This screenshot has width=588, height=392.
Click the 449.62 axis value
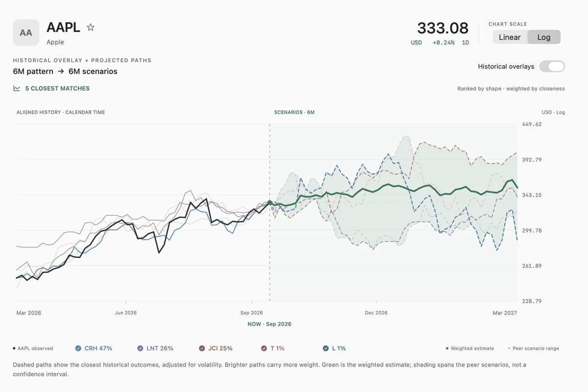pos(532,124)
